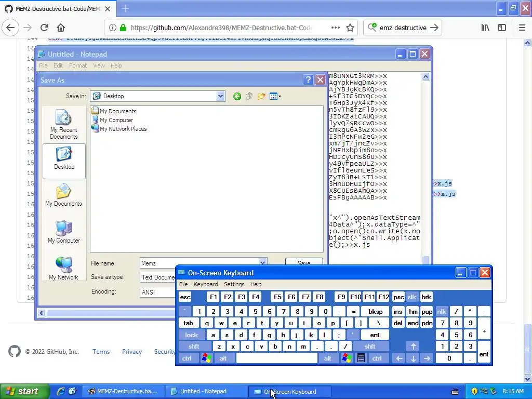This screenshot has height=399, width=532.
Task: Go back in Firefox browser
Action: pos(10,28)
